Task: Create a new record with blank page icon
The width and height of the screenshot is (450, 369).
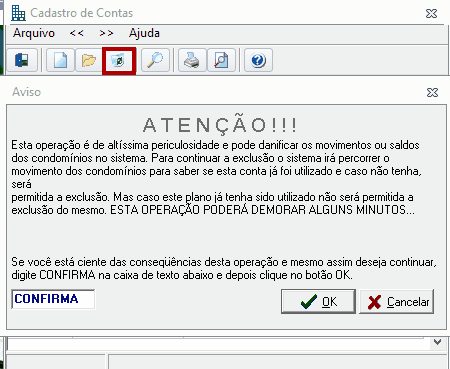Action: (60, 60)
